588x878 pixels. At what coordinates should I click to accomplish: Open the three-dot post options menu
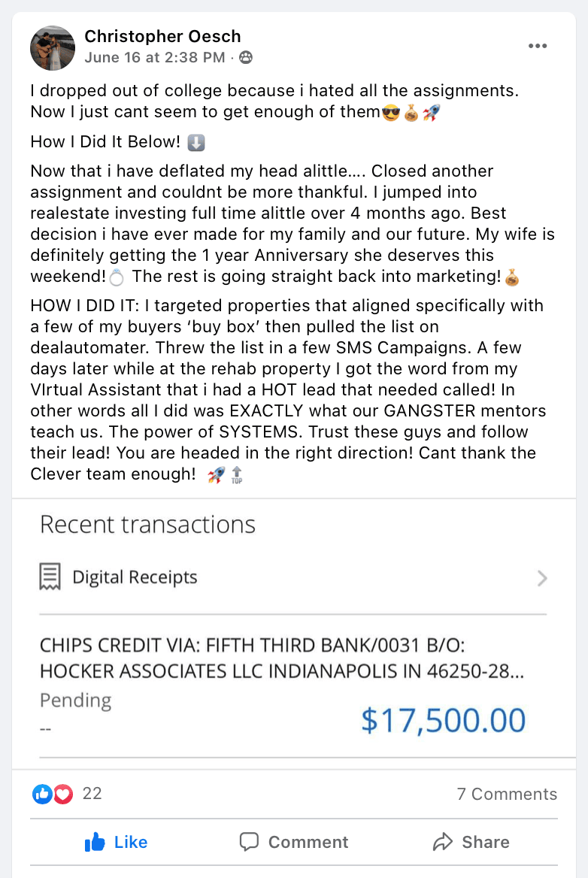pos(538,46)
